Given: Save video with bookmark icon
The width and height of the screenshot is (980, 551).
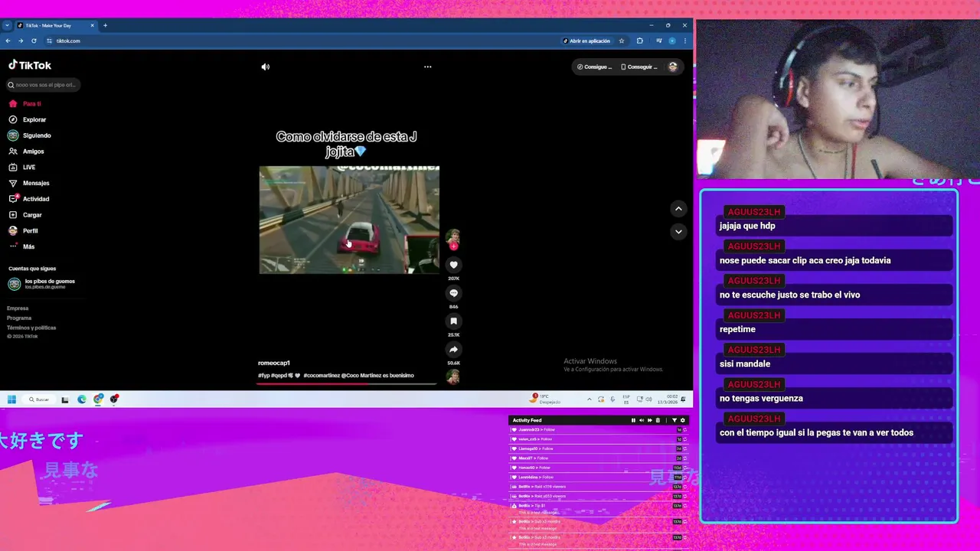Looking at the screenshot, I should 453,321.
